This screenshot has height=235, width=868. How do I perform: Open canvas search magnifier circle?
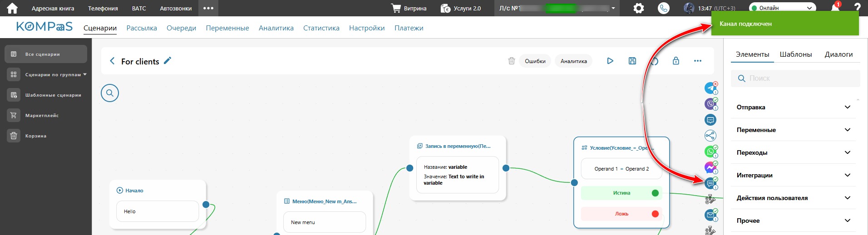tap(110, 93)
